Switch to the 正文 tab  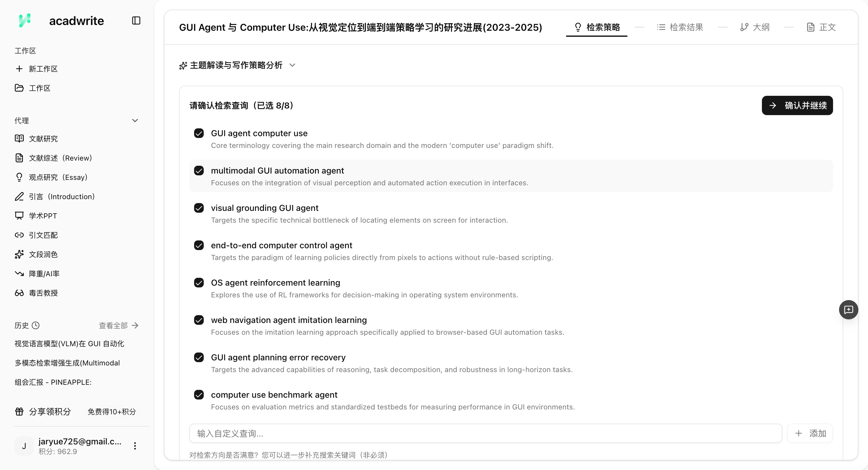pos(822,27)
